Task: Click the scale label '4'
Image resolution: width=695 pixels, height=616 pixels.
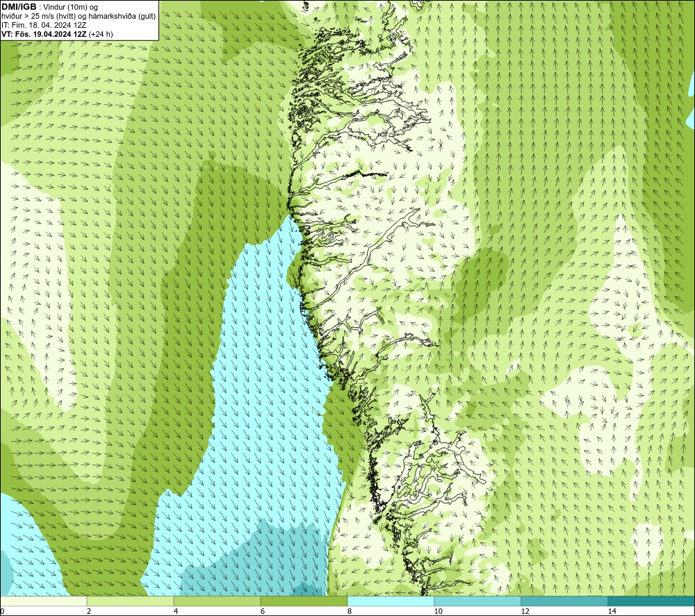Action: point(176,611)
